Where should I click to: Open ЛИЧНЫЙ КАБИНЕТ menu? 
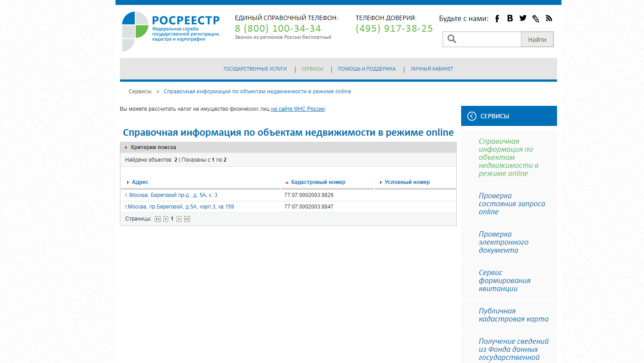(432, 69)
